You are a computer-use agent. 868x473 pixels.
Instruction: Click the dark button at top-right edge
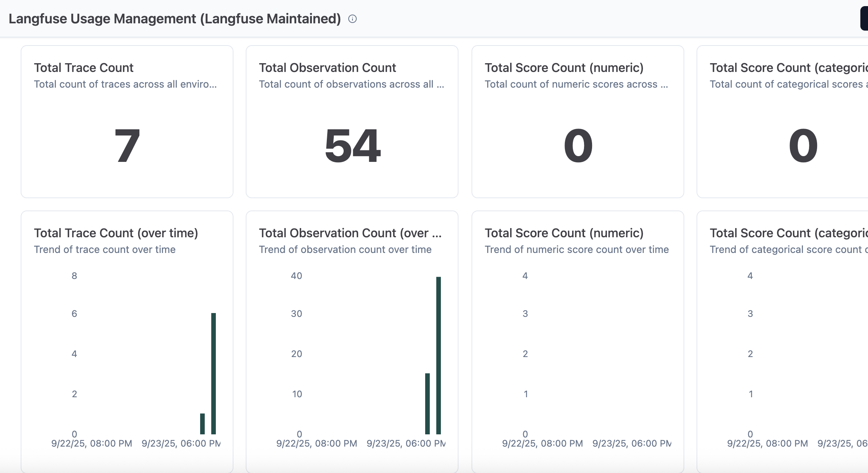point(864,19)
